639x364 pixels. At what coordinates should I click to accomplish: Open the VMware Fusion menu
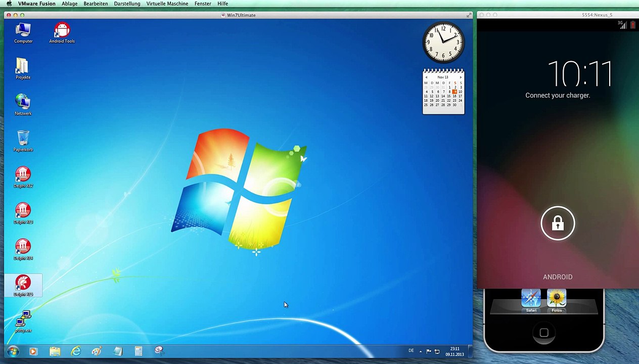pos(37,4)
